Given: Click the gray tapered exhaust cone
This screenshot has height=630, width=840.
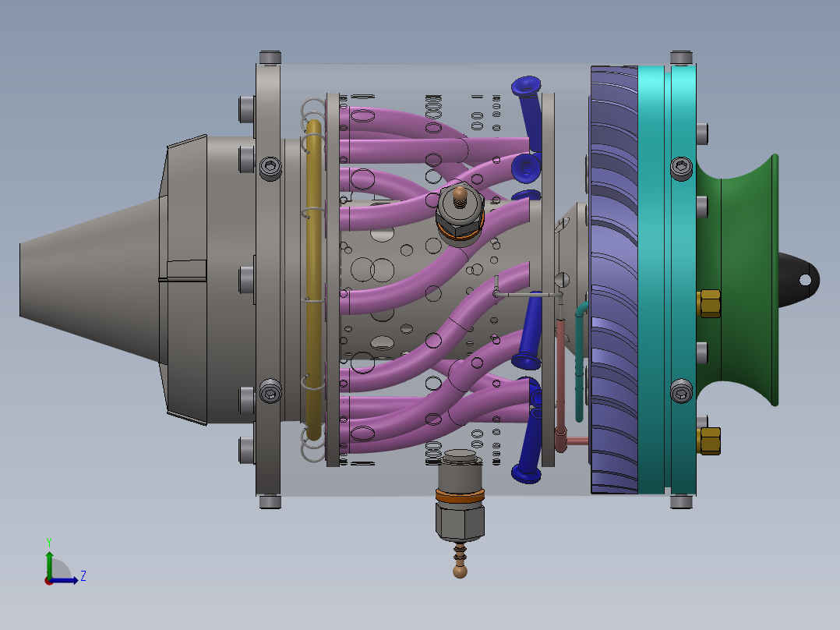Looking at the screenshot, I should tap(90, 280).
